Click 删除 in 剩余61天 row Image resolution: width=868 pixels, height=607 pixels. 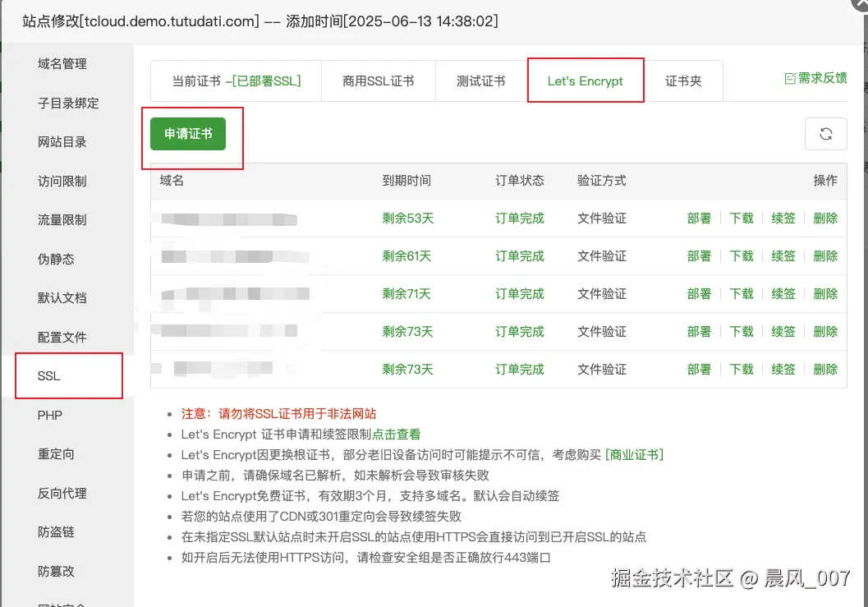click(x=825, y=256)
